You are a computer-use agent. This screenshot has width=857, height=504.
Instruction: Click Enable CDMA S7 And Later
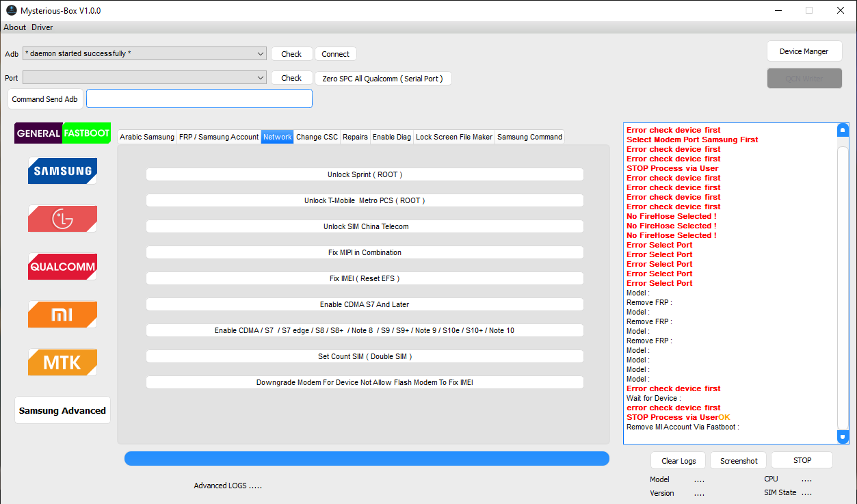tap(365, 304)
